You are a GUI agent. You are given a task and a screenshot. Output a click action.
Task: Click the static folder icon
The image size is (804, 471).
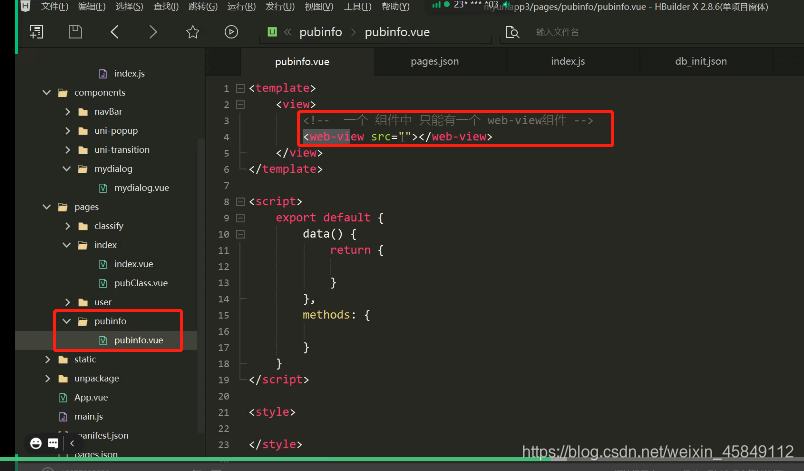[x=63, y=360]
